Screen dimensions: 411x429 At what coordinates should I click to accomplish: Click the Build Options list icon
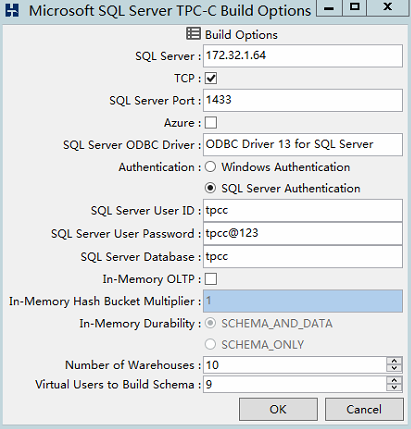click(x=193, y=34)
